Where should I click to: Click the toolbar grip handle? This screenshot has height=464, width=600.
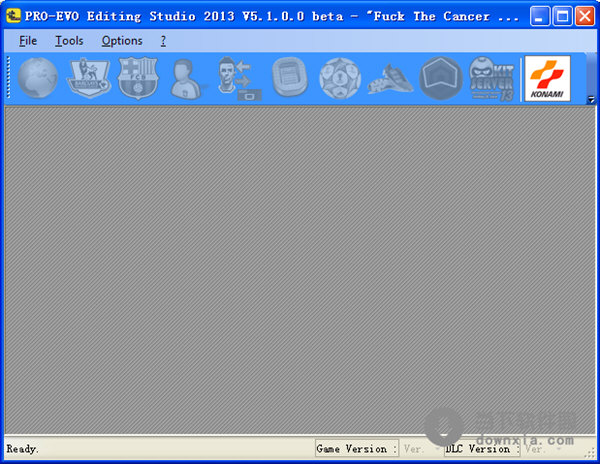coord(8,78)
